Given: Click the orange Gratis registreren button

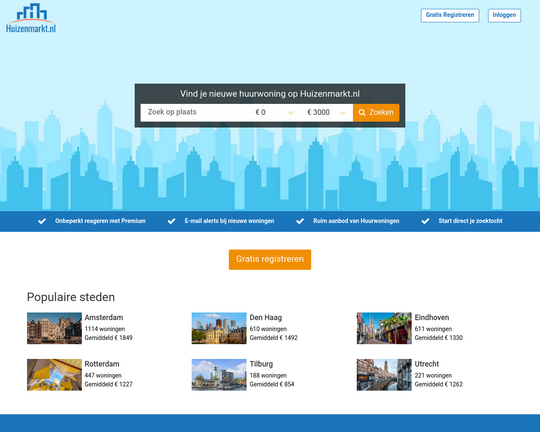Looking at the screenshot, I should [x=270, y=259].
